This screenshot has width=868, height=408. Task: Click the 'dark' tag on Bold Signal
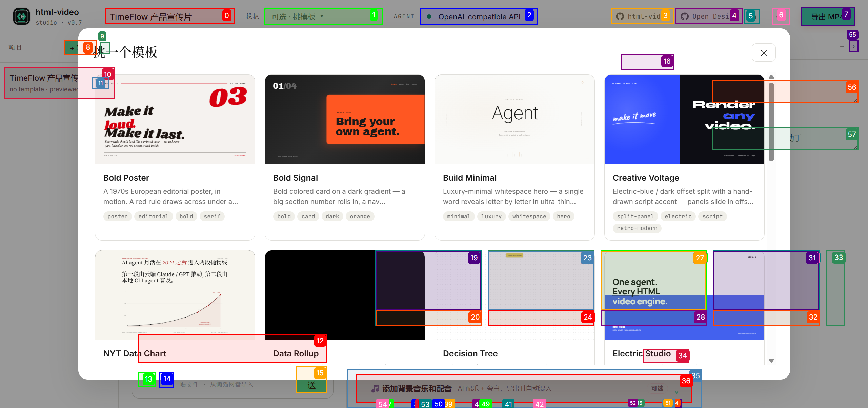coord(332,216)
